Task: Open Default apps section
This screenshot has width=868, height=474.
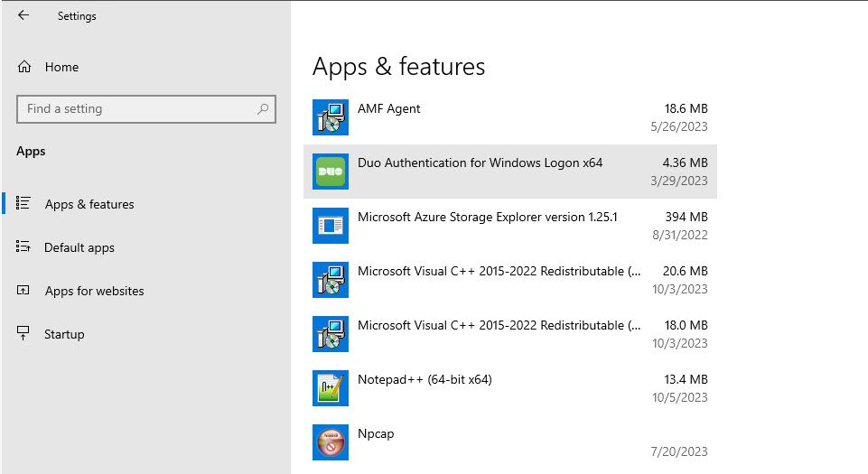Action: pos(79,247)
